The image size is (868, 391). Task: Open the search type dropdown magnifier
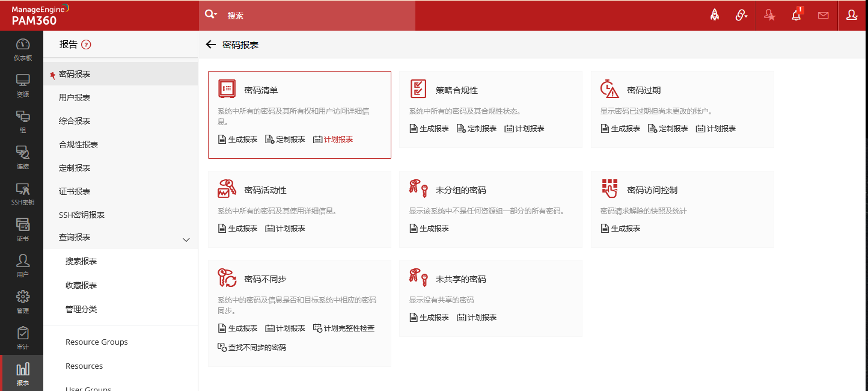(210, 15)
